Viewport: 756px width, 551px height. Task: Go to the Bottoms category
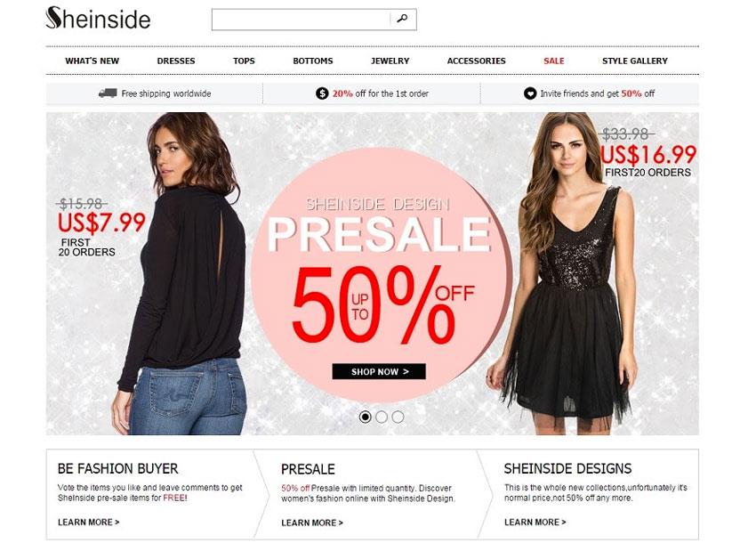(313, 61)
